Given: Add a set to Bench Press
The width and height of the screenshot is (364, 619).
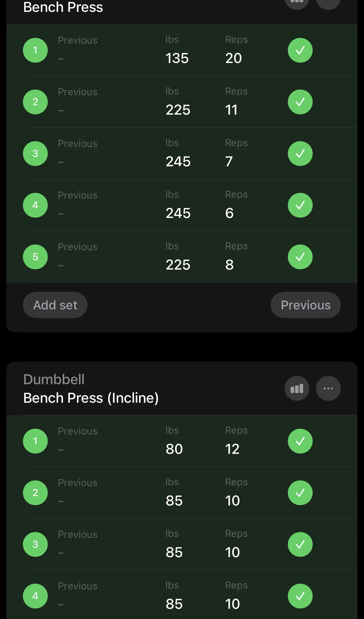Looking at the screenshot, I should coord(55,305).
